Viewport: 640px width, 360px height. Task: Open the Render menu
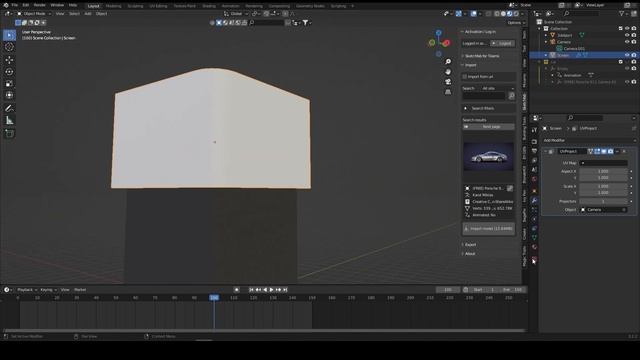40,5
